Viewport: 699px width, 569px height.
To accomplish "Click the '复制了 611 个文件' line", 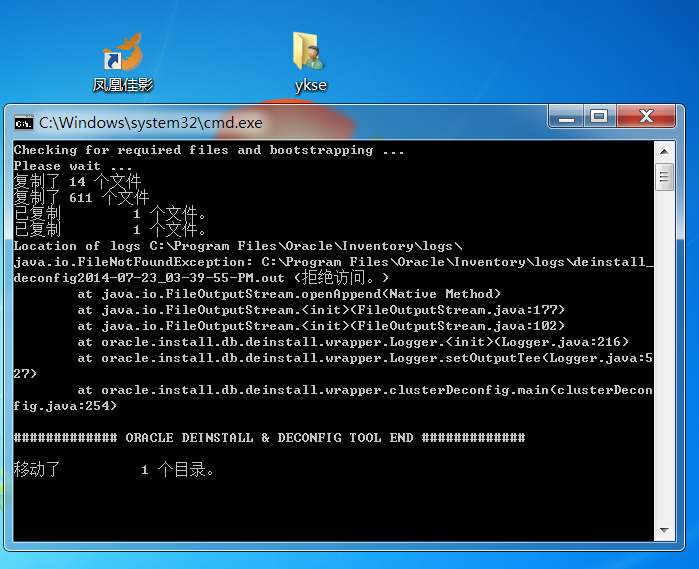I will [x=81, y=198].
